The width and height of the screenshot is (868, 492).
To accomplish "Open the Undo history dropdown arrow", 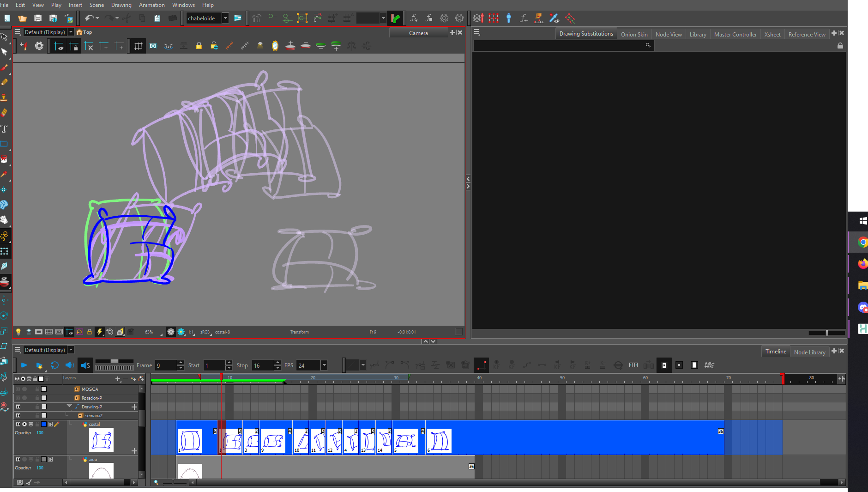I will [97, 18].
